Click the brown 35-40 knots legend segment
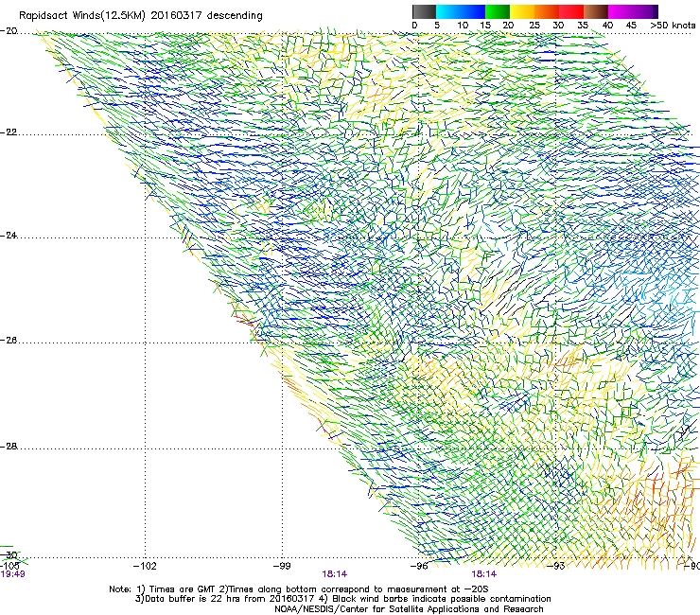700x615 pixels. 596,11
